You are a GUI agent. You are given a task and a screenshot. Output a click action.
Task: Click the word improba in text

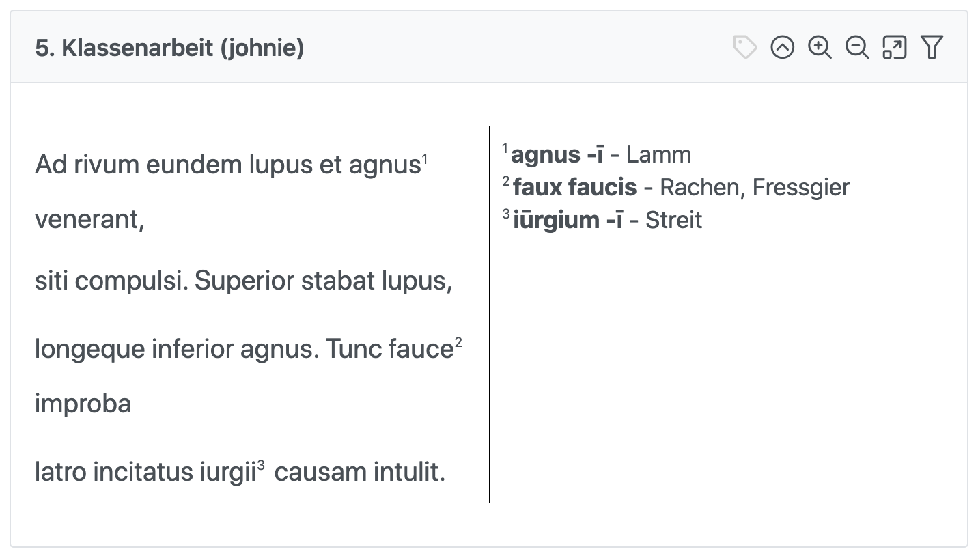pyautogui.click(x=83, y=404)
